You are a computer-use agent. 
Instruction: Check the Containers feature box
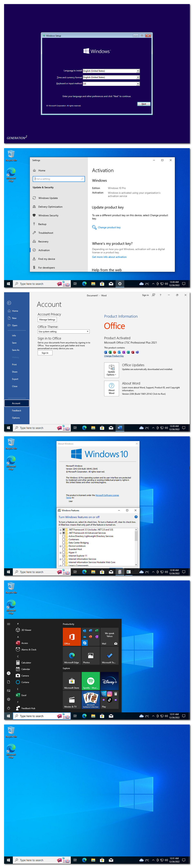64,539
